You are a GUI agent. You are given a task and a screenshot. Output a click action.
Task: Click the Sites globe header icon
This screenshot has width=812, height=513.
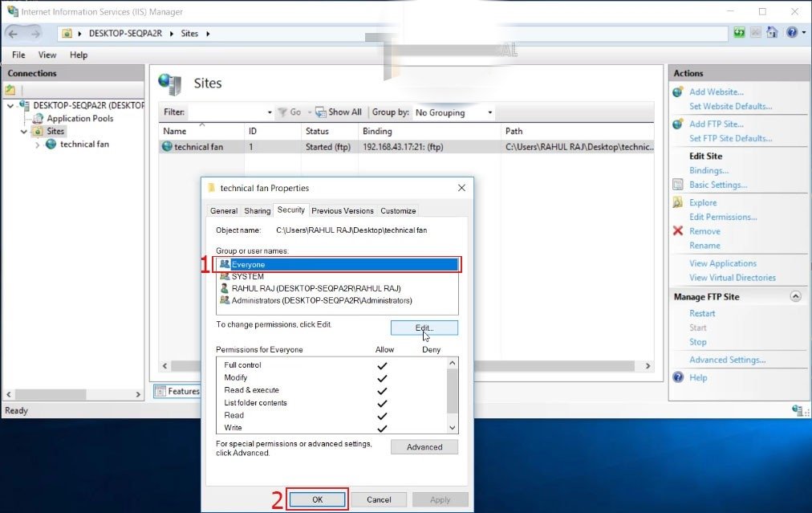(170, 84)
